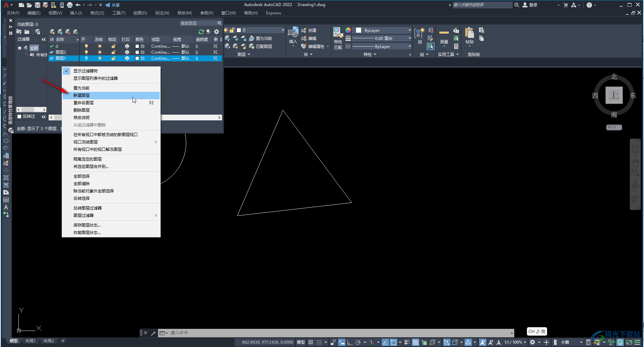644x347 pixels.
Task: Click the green Refresh icon in layer panel
Action: [x=201, y=32]
